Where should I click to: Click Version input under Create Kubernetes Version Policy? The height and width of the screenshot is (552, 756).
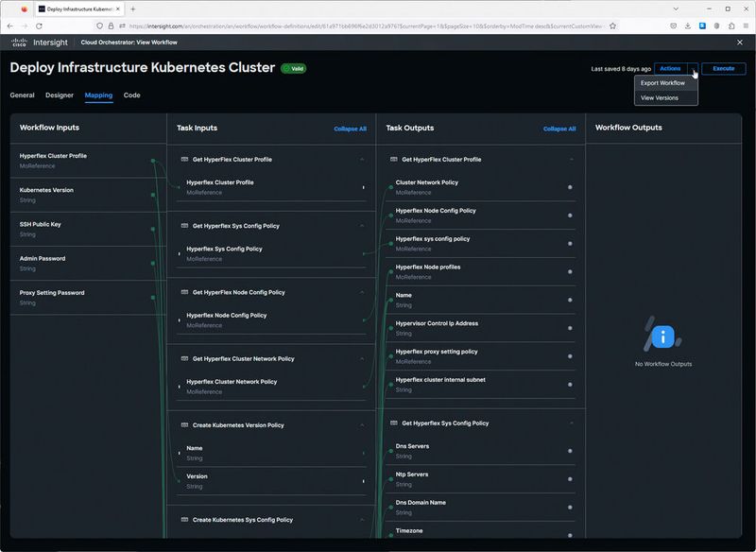click(x=271, y=481)
